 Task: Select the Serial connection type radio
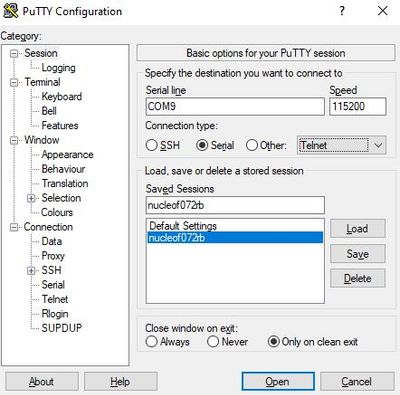pos(202,145)
